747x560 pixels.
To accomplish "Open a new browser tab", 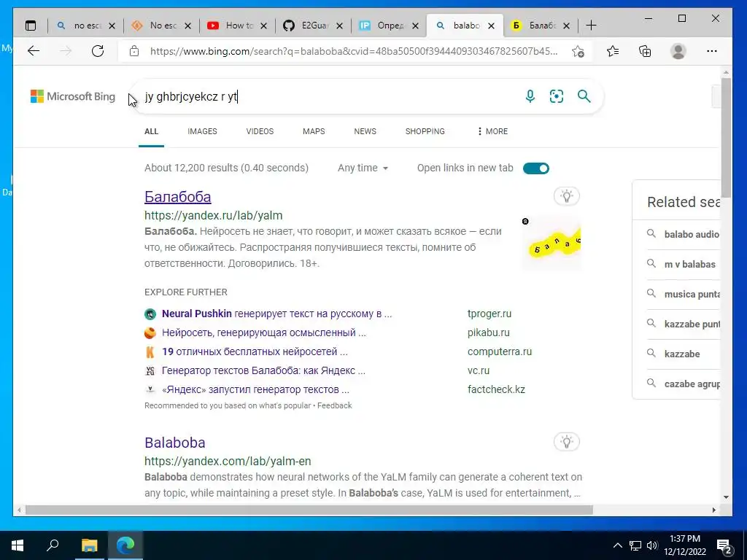I will 591,26.
